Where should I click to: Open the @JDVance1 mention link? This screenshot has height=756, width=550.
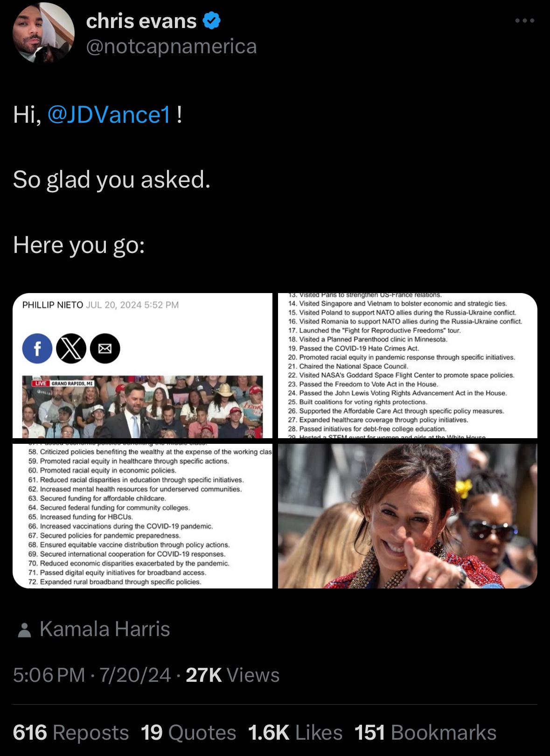[109, 115]
